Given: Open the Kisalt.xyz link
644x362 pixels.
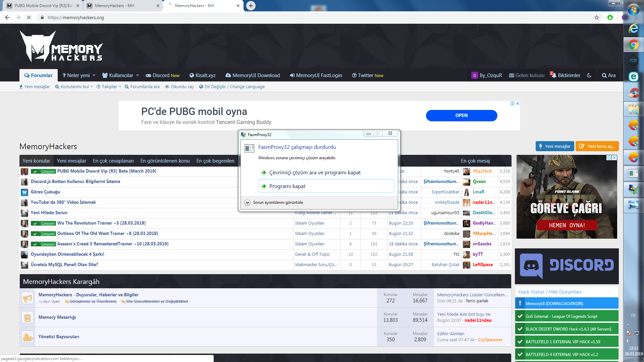Looking at the screenshot, I should [203, 75].
